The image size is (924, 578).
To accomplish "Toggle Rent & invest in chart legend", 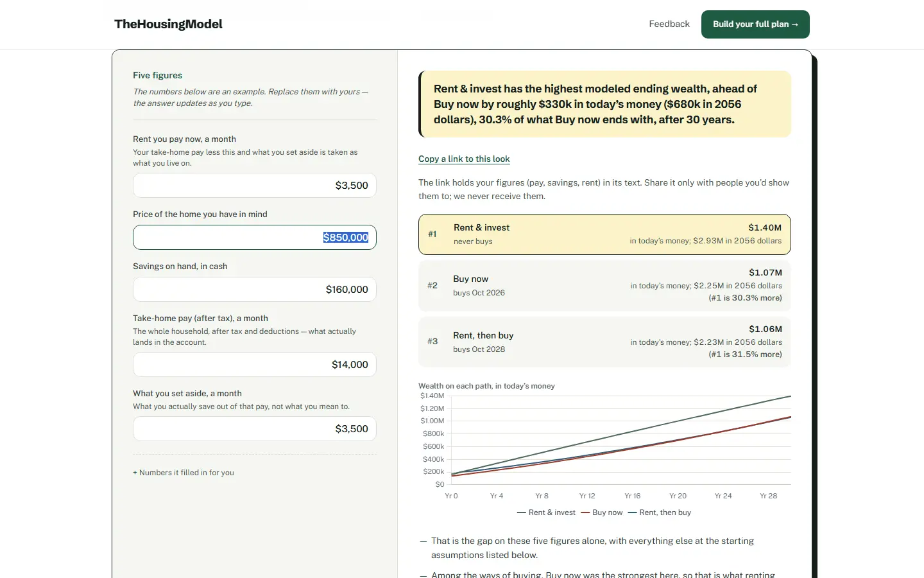I will (546, 512).
